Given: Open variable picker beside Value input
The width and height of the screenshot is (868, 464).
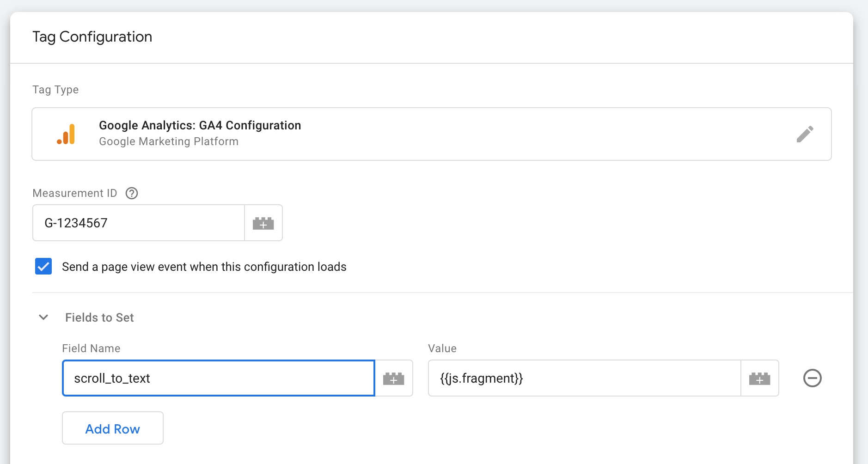Looking at the screenshot, I should tap(759, 379).
